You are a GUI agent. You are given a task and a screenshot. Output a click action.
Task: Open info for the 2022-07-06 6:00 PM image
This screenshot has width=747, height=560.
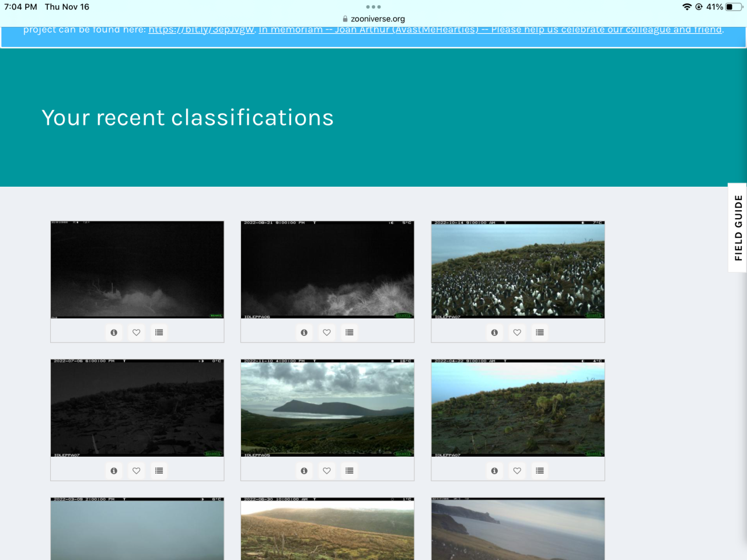114,471
